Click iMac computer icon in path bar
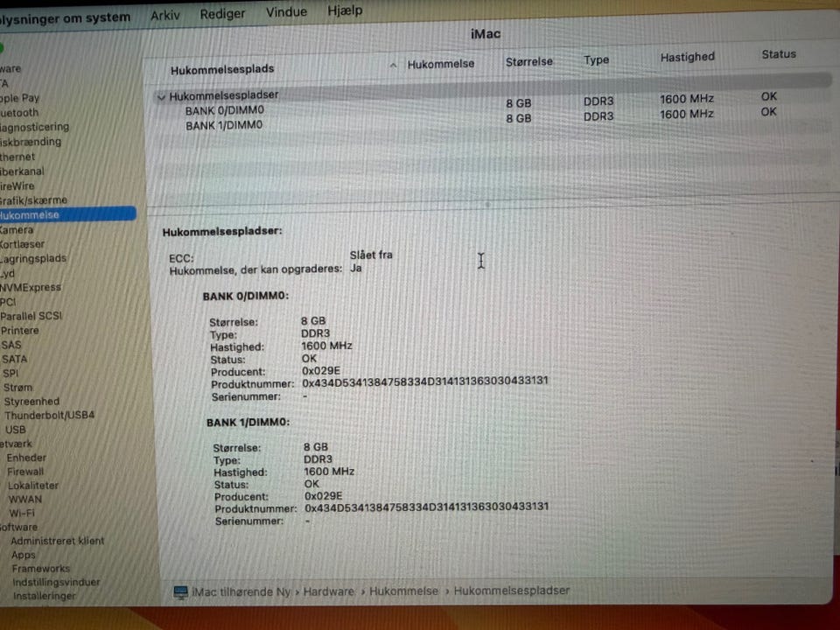The height and width of the screenshot is (630, 840). pos(180,592)
